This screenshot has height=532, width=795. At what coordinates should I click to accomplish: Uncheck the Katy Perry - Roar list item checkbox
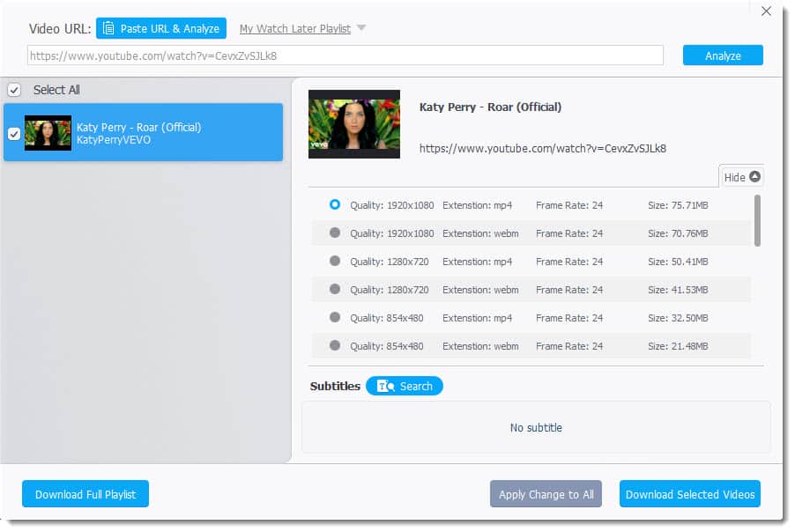(14, 133)
